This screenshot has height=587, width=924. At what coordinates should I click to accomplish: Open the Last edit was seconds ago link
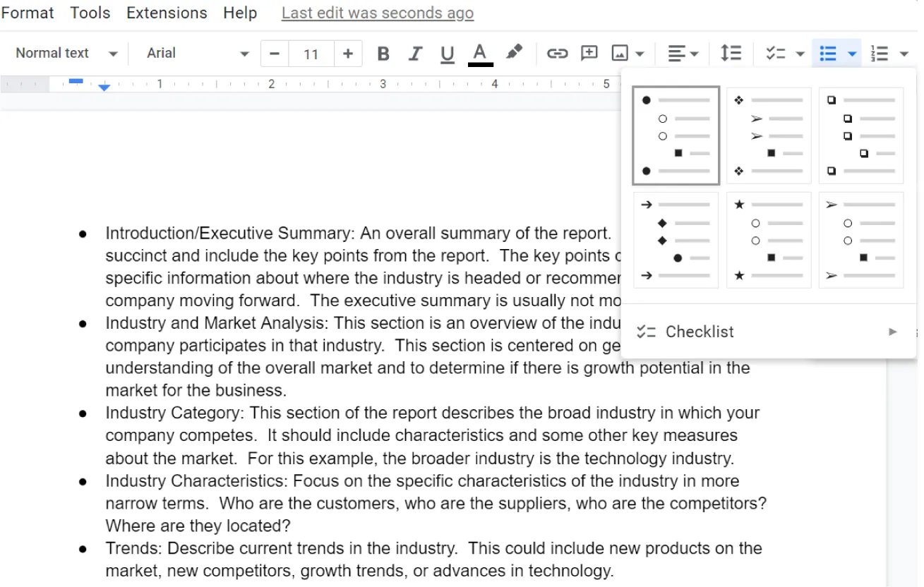[378, 13]
